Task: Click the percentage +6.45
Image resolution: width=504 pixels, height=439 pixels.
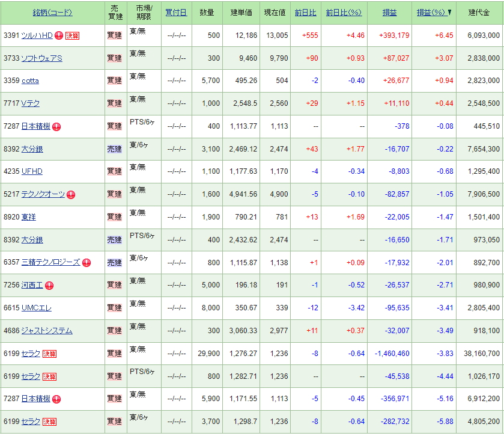Action: click(x=444, y=35)
